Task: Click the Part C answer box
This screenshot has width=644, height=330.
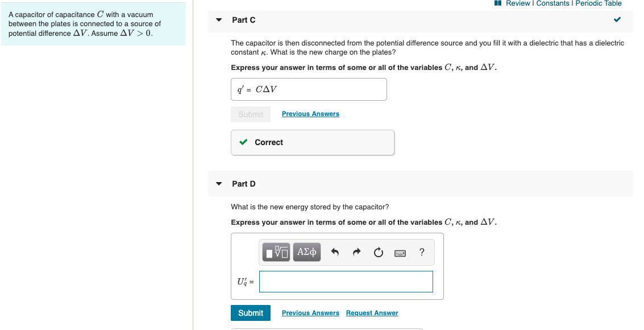Action: click(309, 89)
